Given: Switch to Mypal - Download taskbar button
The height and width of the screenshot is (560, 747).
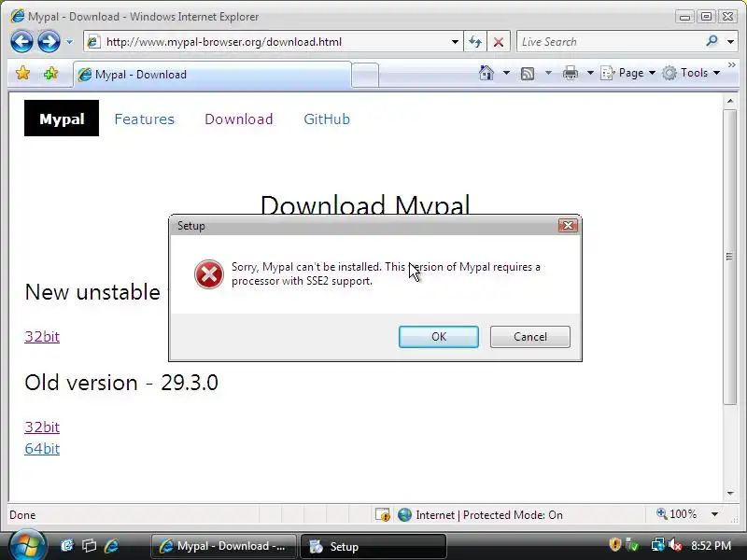Looking at the screenshot, I should tap(224, 546).
